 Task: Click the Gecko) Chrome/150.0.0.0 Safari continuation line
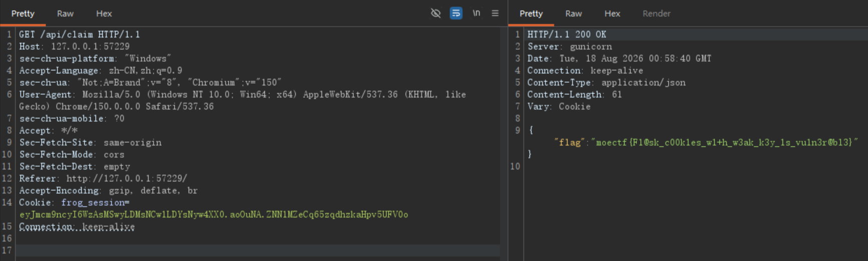click(116, 106)
